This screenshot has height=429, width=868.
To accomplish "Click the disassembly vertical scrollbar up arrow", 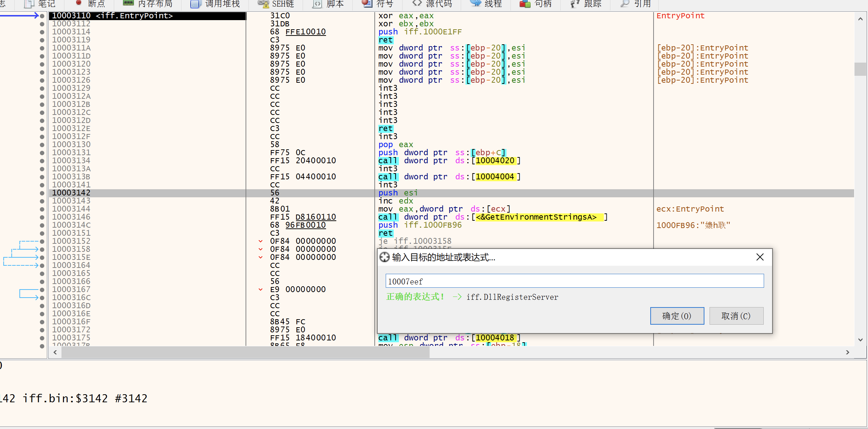I will coord(860,19).
